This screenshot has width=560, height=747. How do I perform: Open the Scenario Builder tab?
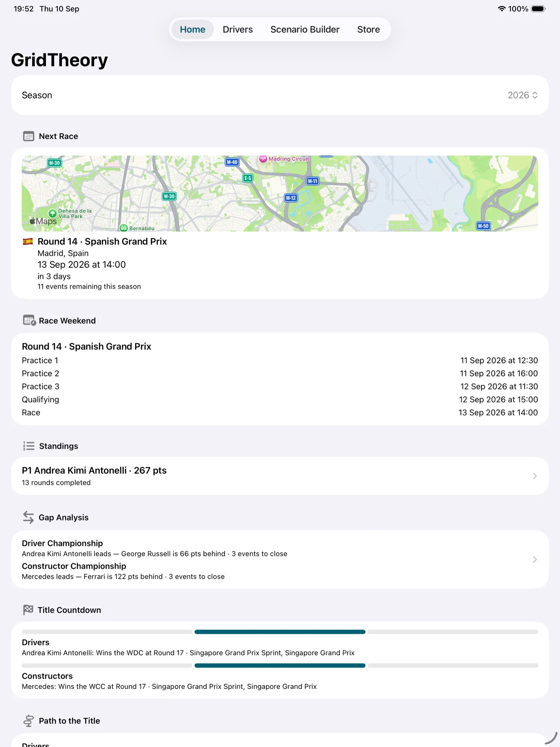coord(305,29)
